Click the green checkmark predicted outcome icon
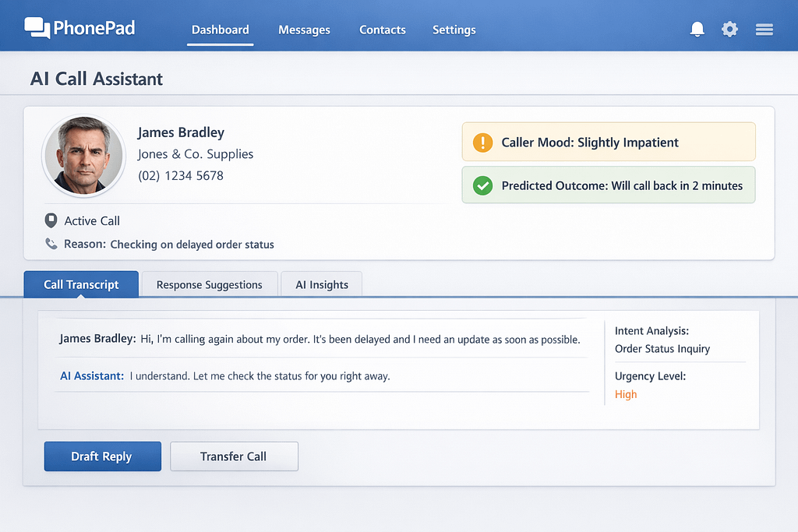Viewport: 798px width, 532px height. [x=482, y=185]
